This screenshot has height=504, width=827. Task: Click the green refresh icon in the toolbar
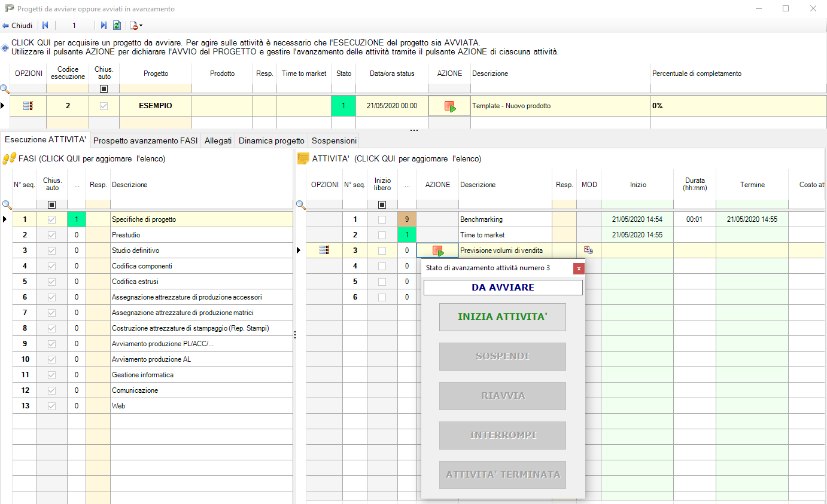tap(117, 26)
